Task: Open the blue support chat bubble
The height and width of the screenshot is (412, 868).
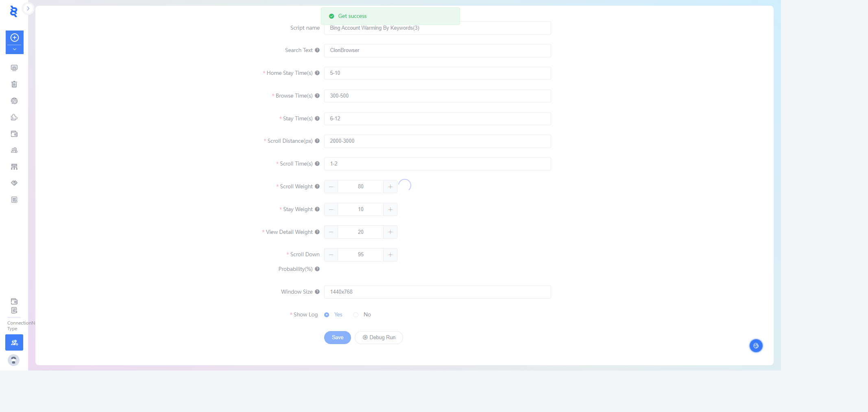Action: click(x=756, y=346)
